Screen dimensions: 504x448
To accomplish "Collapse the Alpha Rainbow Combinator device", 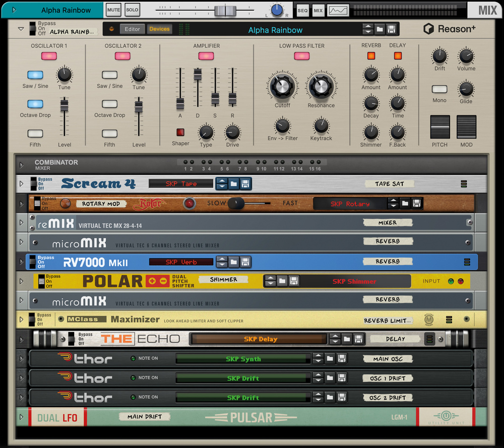I will coord(21,29).
